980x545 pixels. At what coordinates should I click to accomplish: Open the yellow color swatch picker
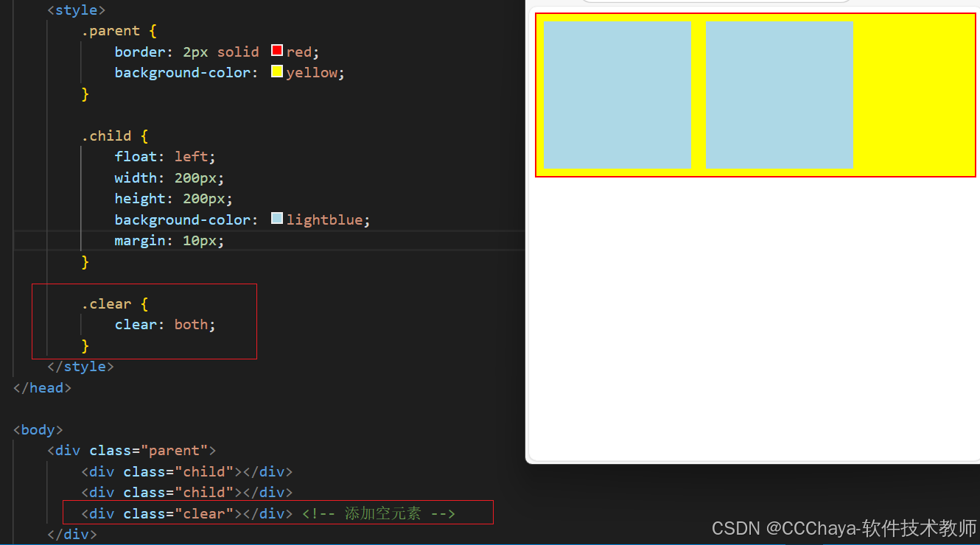tap(277, 71)
